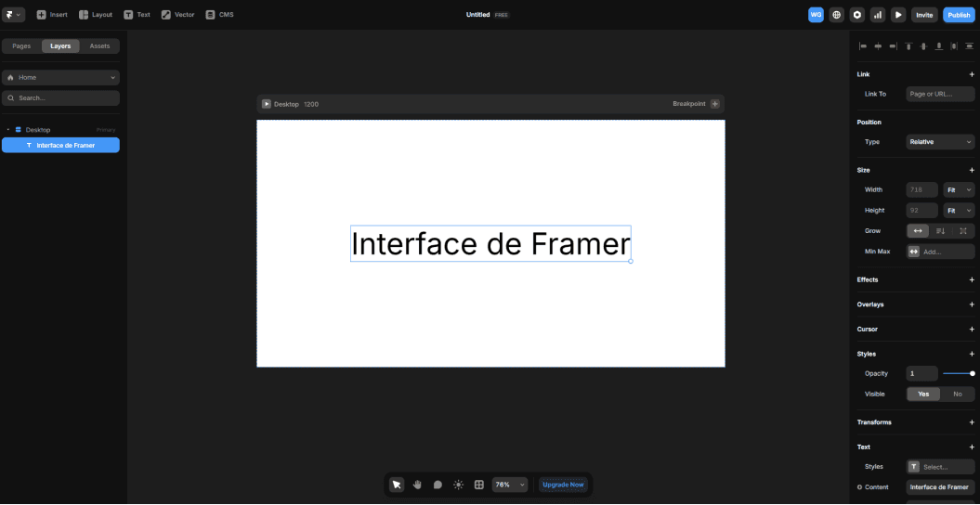Open the Position Type Relative dropdown
The image size is (980, 505).
(x=940, y=142)
